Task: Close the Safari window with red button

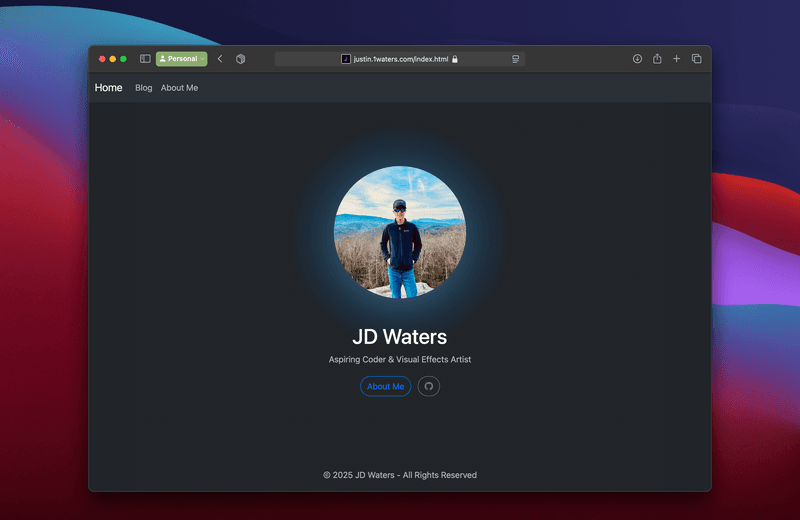Action: pos(102,59)
